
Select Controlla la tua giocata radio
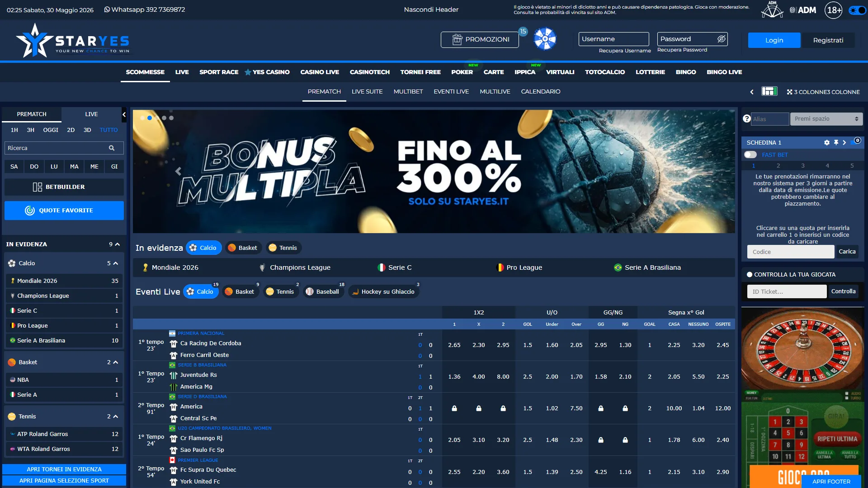point(750,274)
